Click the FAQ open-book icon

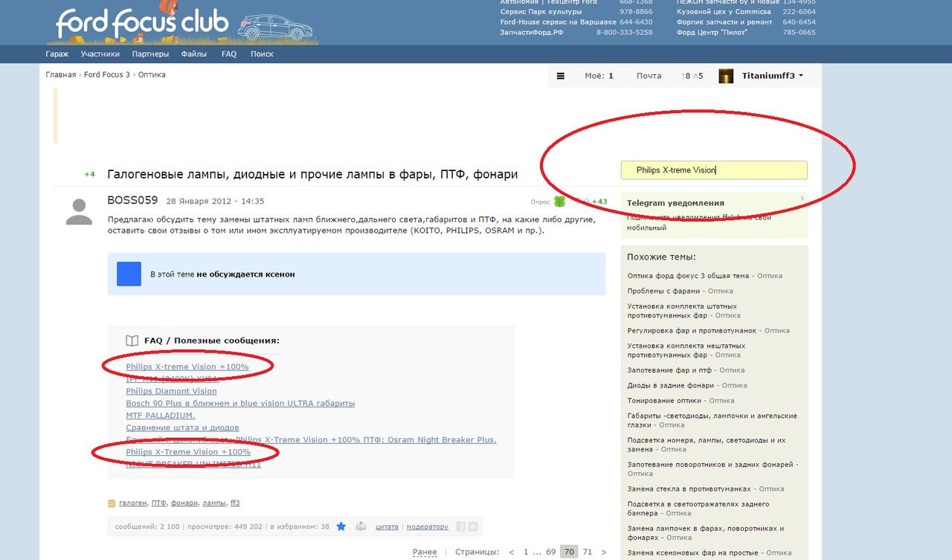[132, 341]
